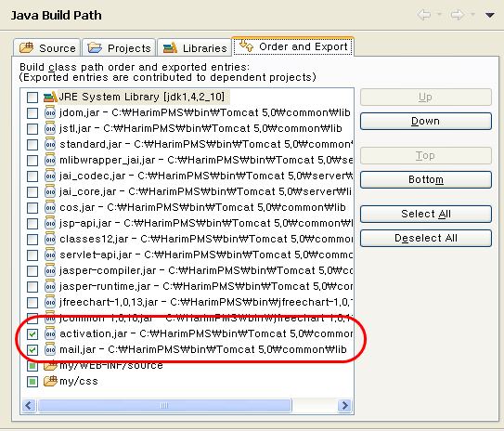Check the classes12.jar checkbox

click(32, 239)
